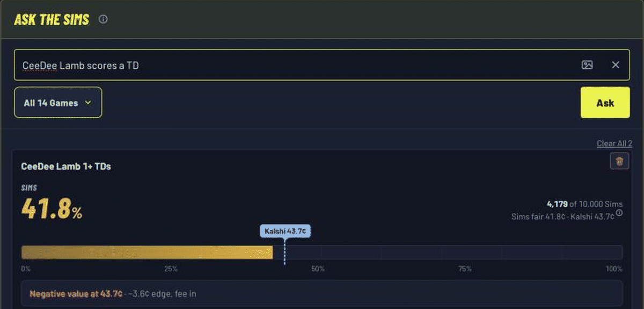Screen dimensions: 644x309
Task: Click the 100% axis label
Action: [613, 269]
